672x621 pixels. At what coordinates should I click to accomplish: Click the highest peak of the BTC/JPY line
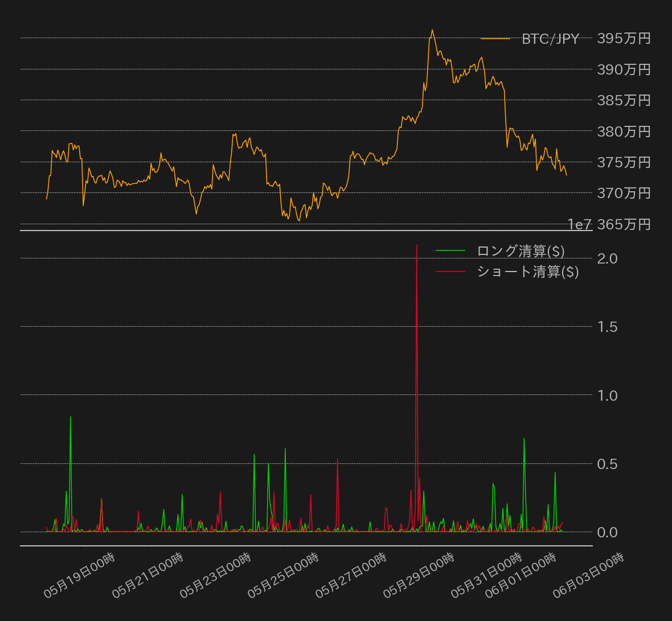tap(432, 30)
